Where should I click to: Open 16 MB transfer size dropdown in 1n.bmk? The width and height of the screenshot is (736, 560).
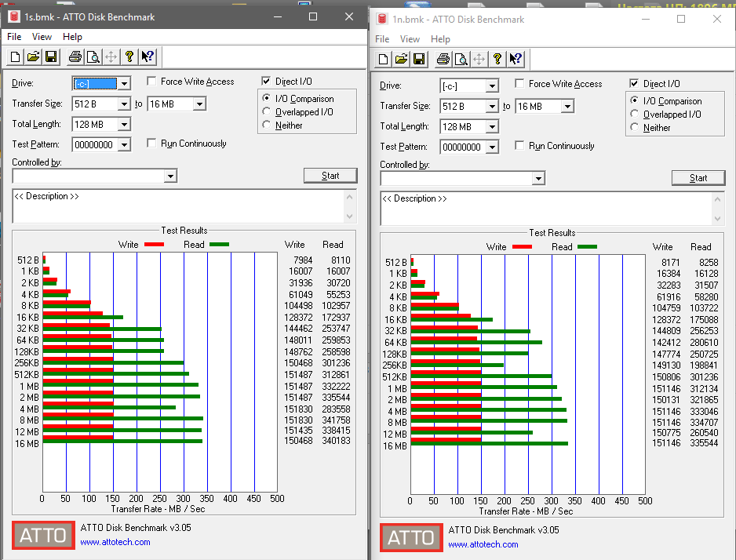[x=567, y=107]
